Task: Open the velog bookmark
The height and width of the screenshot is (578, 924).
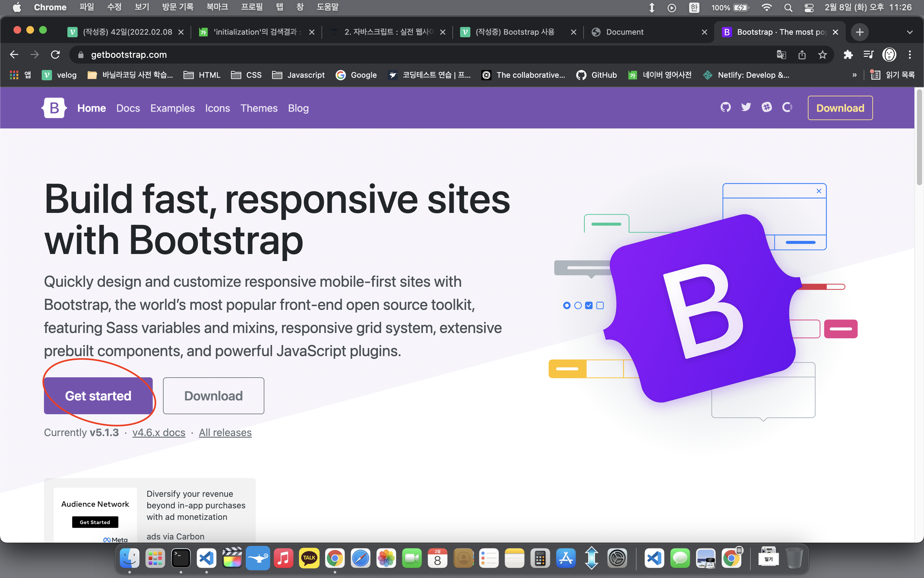Action: [59, 75]
